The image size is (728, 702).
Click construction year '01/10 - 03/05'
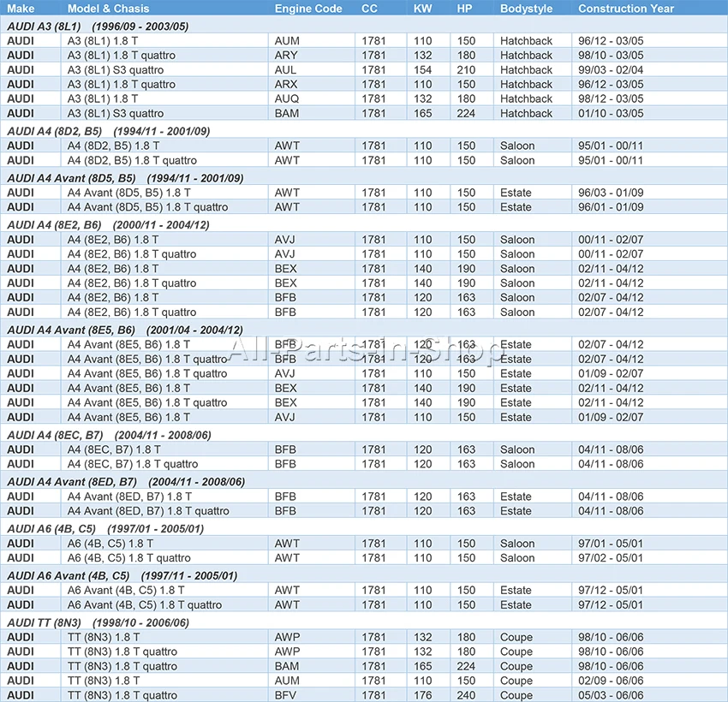(x=611, y=113)
